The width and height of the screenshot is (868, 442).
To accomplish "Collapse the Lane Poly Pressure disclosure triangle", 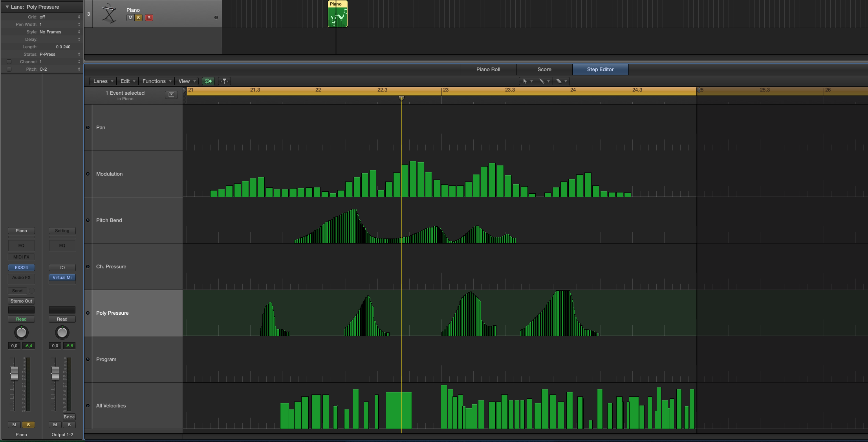I will coord(7,7).
